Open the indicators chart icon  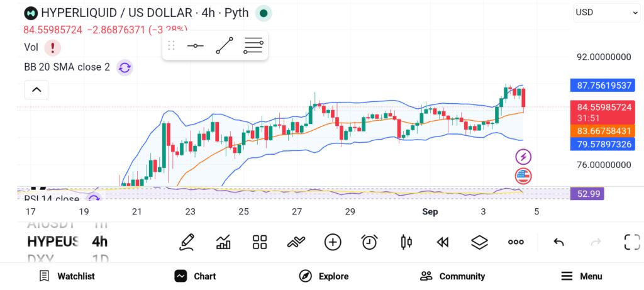pyautogui.click(x=223, y=242)
